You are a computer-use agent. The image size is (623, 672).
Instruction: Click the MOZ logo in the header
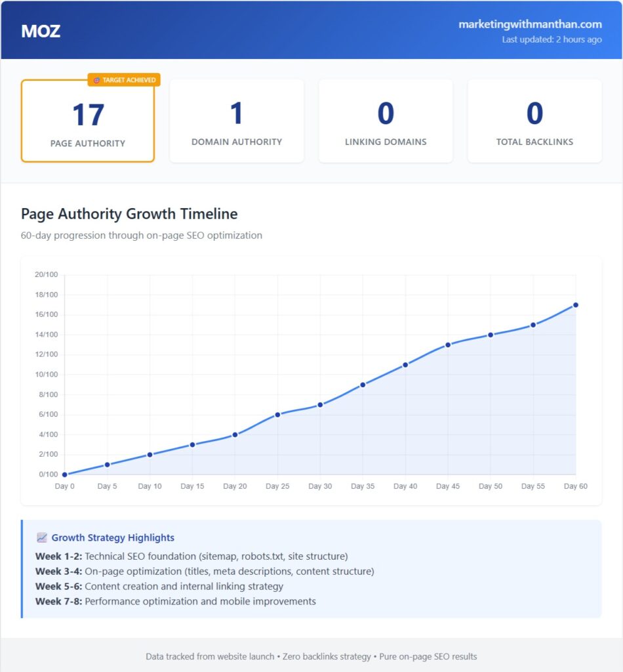pyautogui.click(x=41, y=31)
